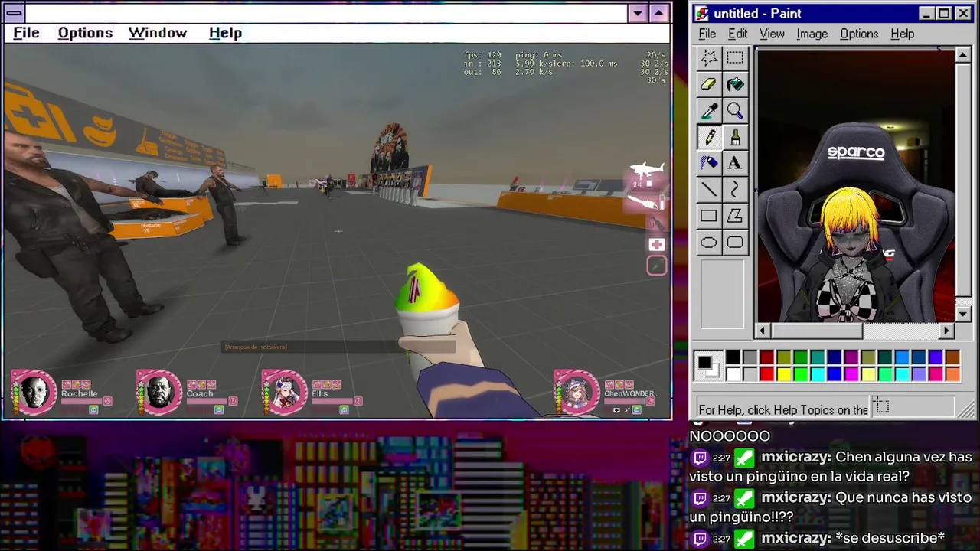980x551 pixels.
Task: Pick the white swatch in the palette
Action: [x=733, y=373]
